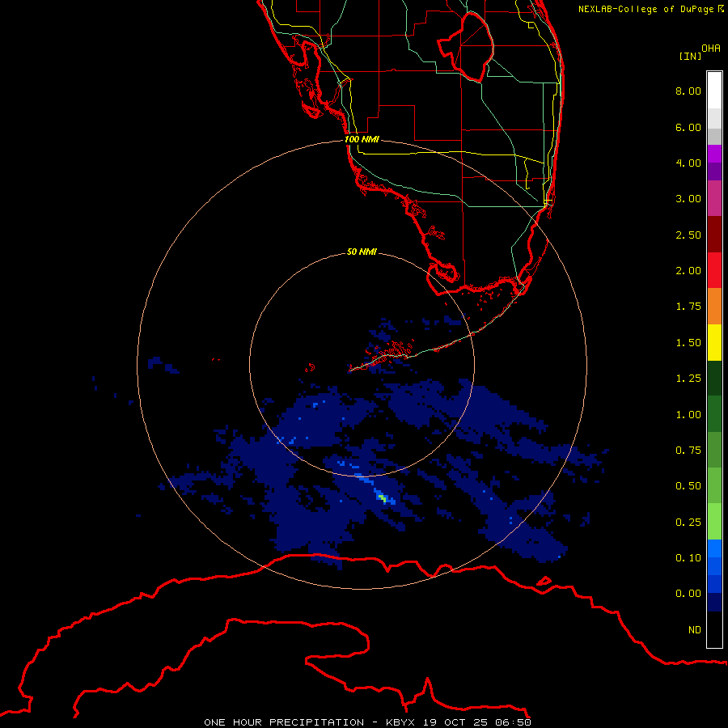Pick the light blue swatch above 0.10
This screenshot has width=728, height=728.
click(714, 548)
